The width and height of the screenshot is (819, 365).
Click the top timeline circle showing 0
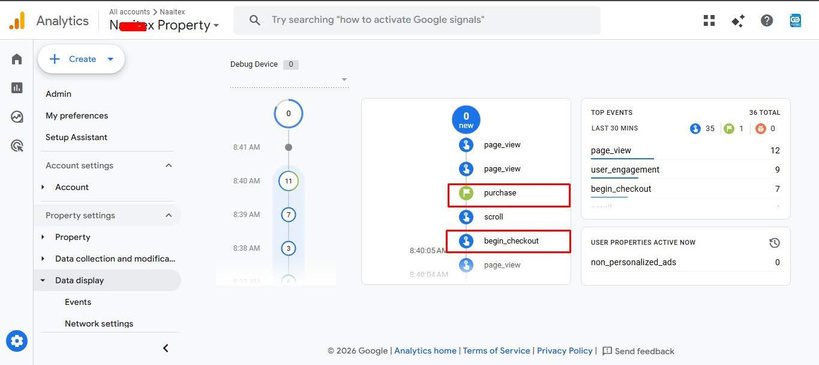pos(288,114)
